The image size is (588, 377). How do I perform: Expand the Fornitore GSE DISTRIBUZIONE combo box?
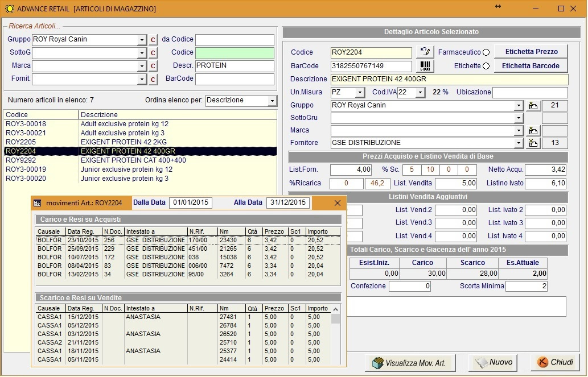(x=518, y=143)
